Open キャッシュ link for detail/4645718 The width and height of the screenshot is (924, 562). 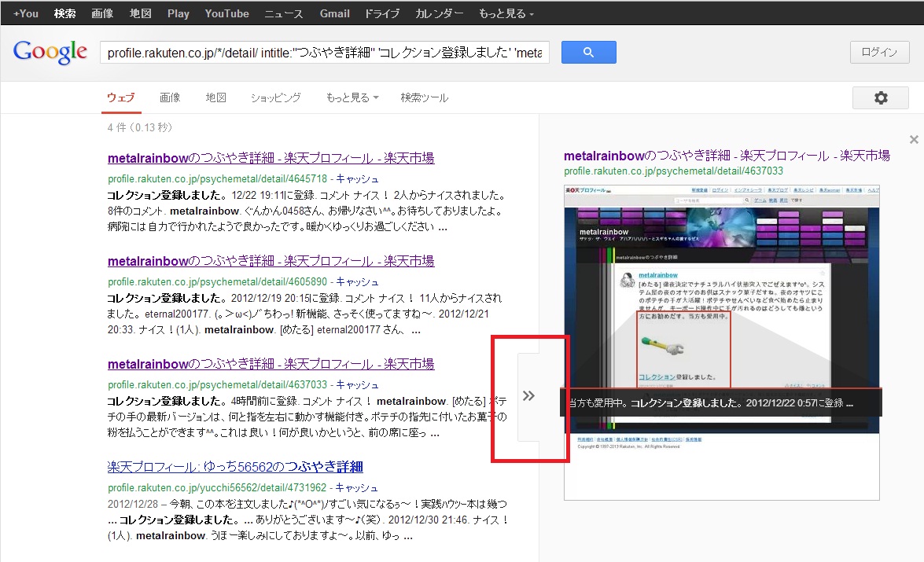coord(357,179)
